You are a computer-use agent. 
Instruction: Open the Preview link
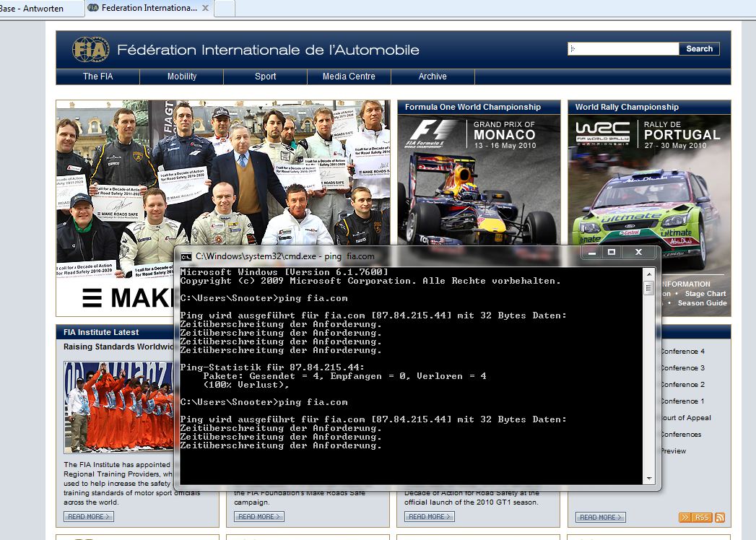[674, 451]
